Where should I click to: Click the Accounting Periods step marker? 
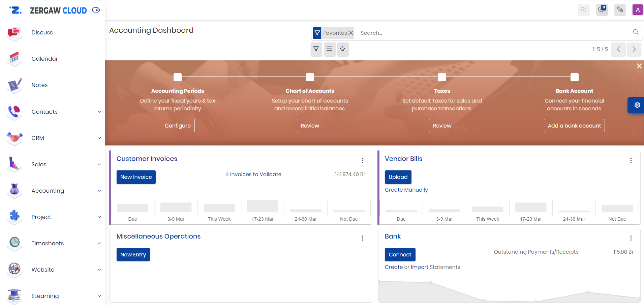pos(178,77)
